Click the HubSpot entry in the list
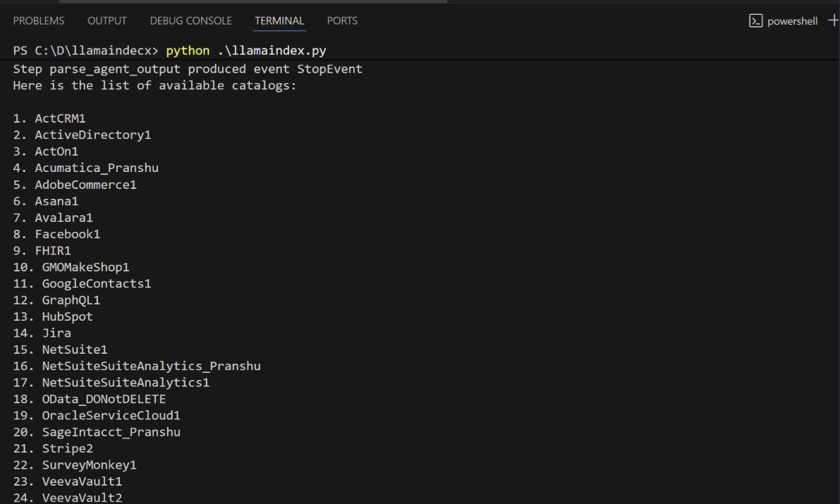 pos(67,316)
